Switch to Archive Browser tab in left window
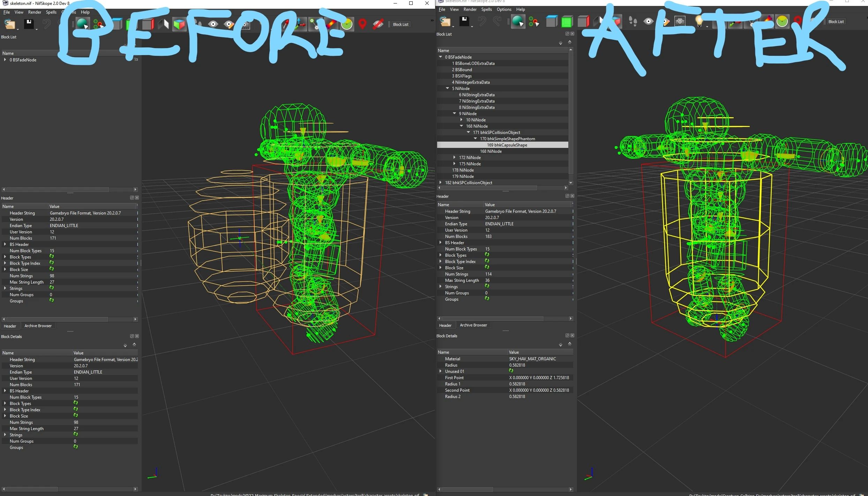This screenshot has height=496, width=868. coord(38,326)
